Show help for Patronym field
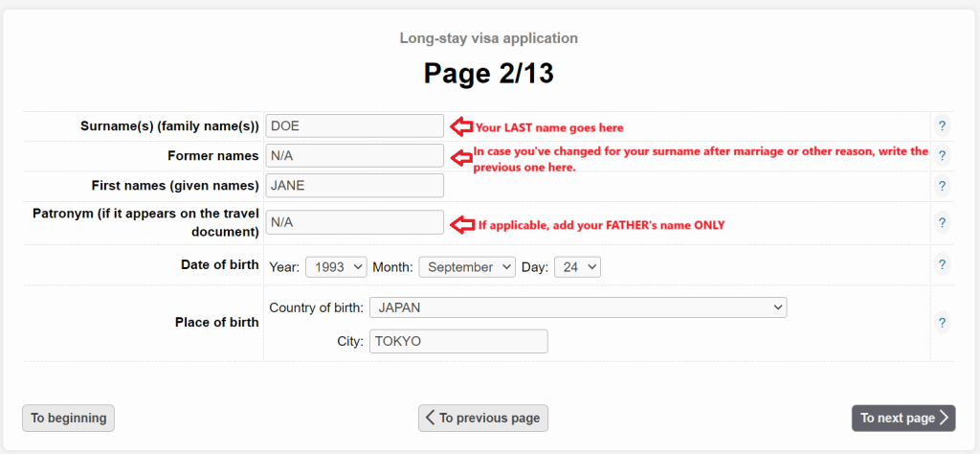This screenshot has height=454, width=980. (942, 222)
